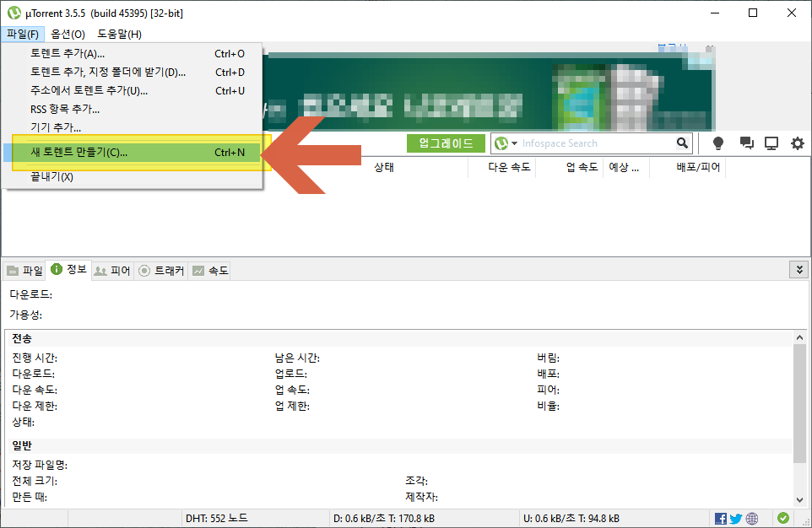Click the Twitter icon in status bar
Viewport: 812px width, 528px height.
pyautogui.click(x=736, y=518)
